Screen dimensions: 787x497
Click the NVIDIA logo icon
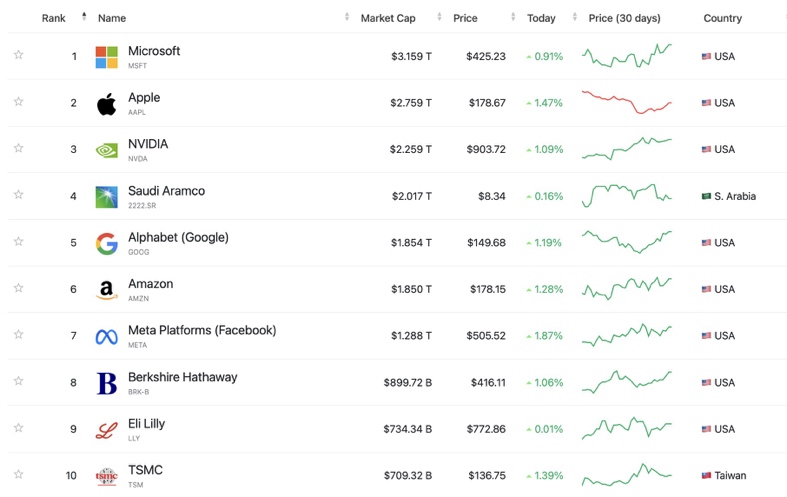point(106,150)
